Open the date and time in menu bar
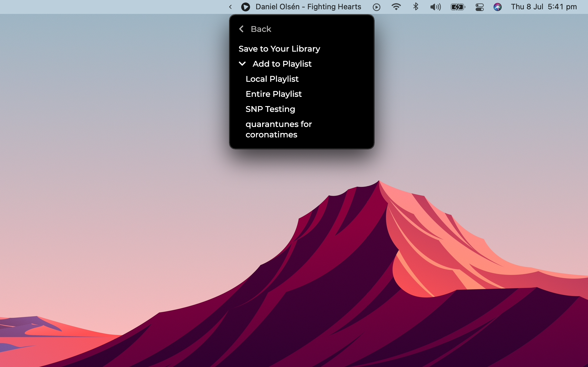Screen dimensions: 588x367 544,7
